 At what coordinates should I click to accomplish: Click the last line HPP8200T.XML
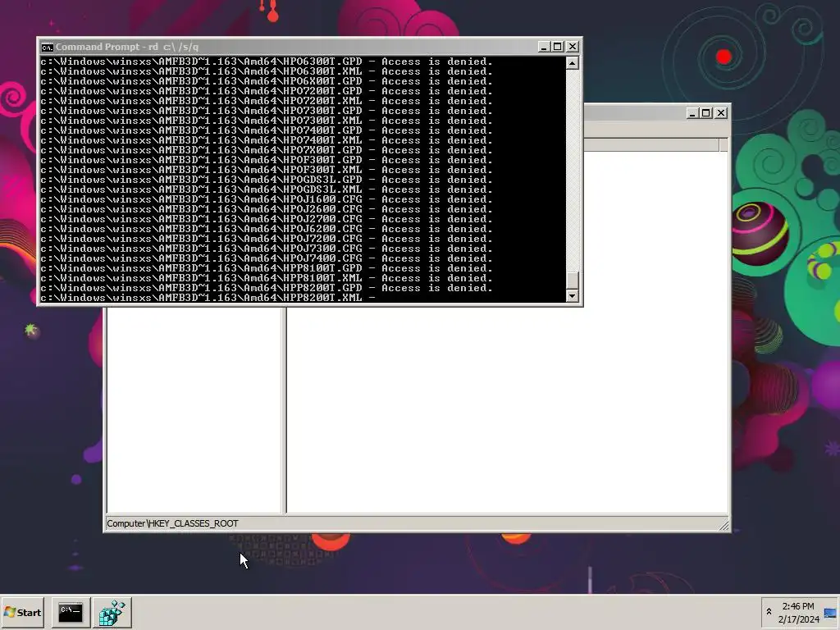[x=208, y=298]
